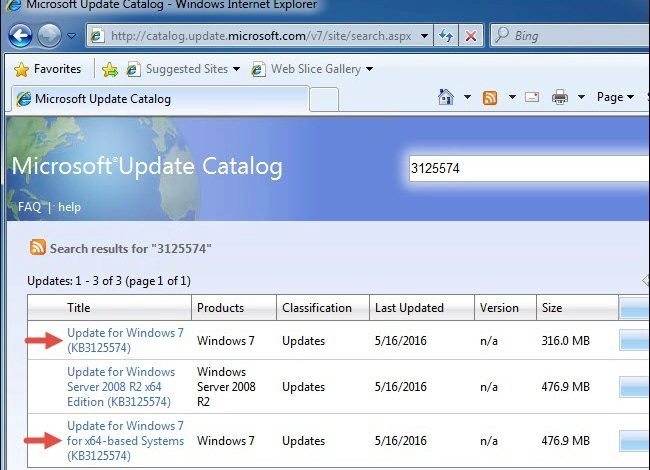Viewport: 650px width, 470px height.
Task: Open Update for Windows Server 2008 R2 x64 link
Action: coord(121,387)
